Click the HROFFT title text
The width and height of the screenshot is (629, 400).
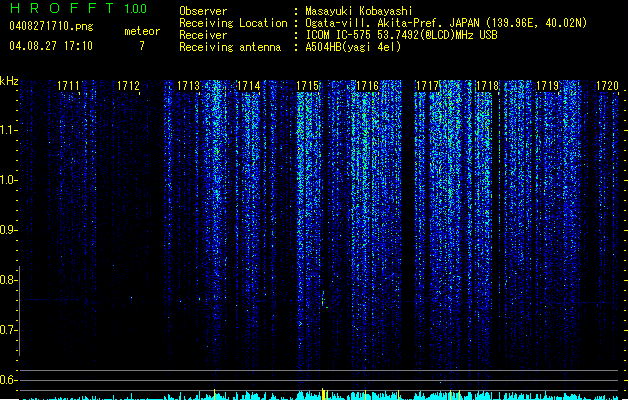pyautogui.click(x=62, y=8)
